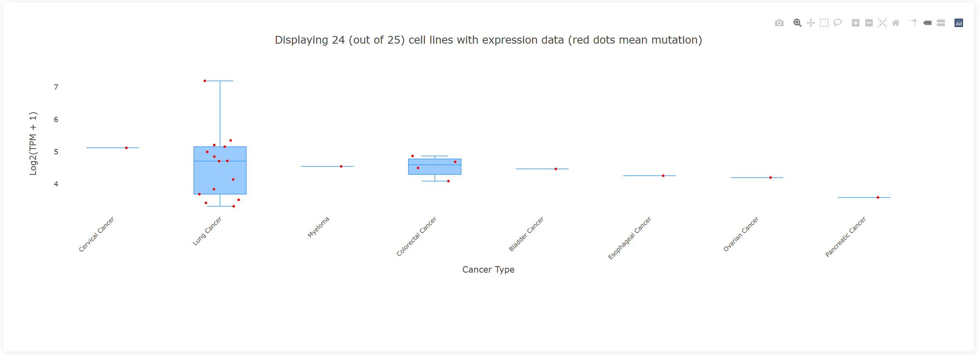
Task: Autoscale the plot axes
Action: [882, 23]
